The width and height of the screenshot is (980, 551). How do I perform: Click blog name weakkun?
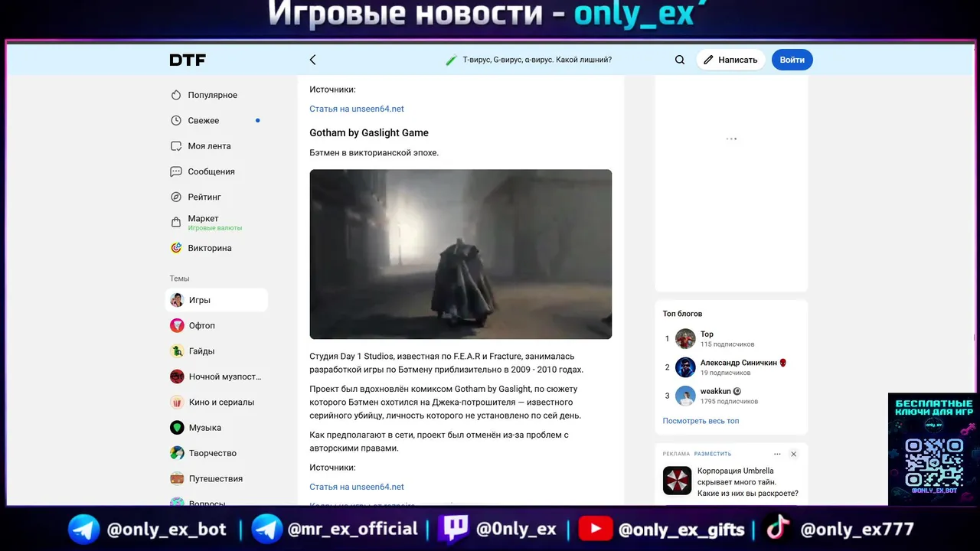pyautogui.click(x=716, y=391)
